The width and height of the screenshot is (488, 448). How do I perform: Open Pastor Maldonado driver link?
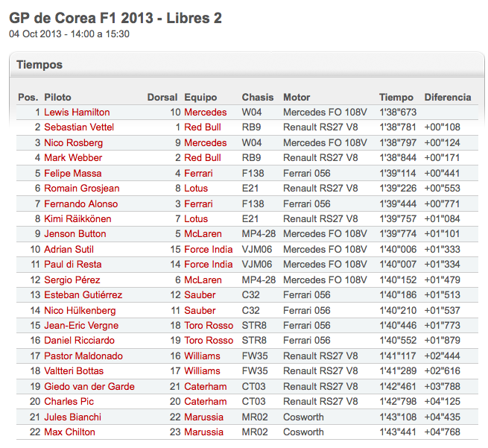point(83,356)
